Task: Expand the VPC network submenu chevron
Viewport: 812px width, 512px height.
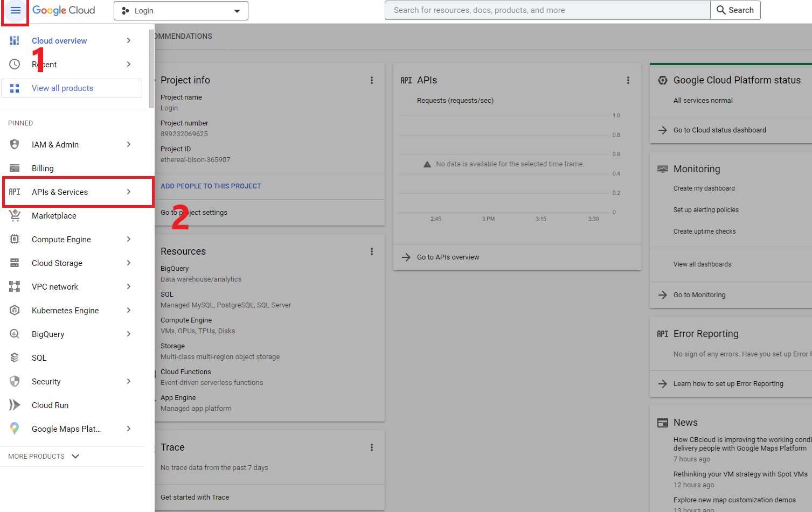Action: tap(128, 286)
